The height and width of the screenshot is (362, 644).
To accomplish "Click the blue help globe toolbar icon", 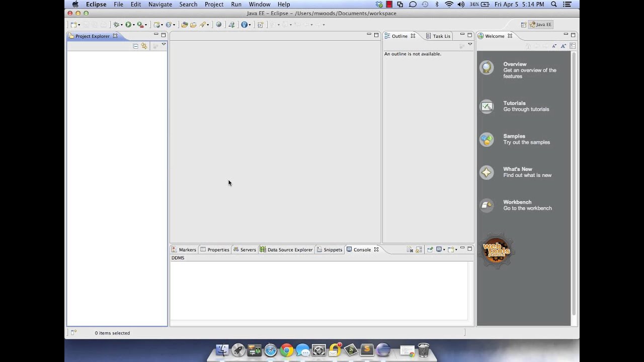I will (x=244, y=25).
